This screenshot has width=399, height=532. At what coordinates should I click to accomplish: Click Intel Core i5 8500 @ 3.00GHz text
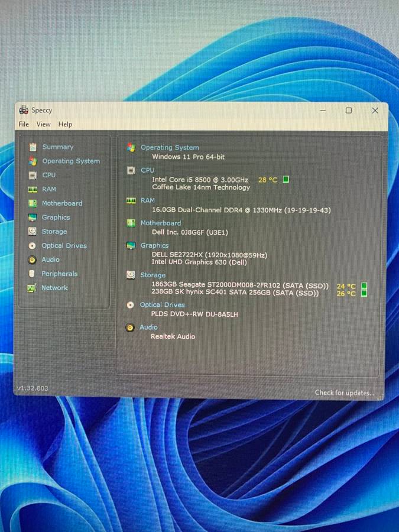coord(200,180)
